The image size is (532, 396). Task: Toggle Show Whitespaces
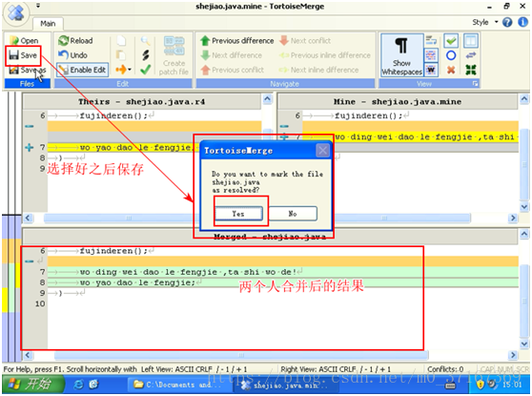pyautogui.click(x=401, y=56)
